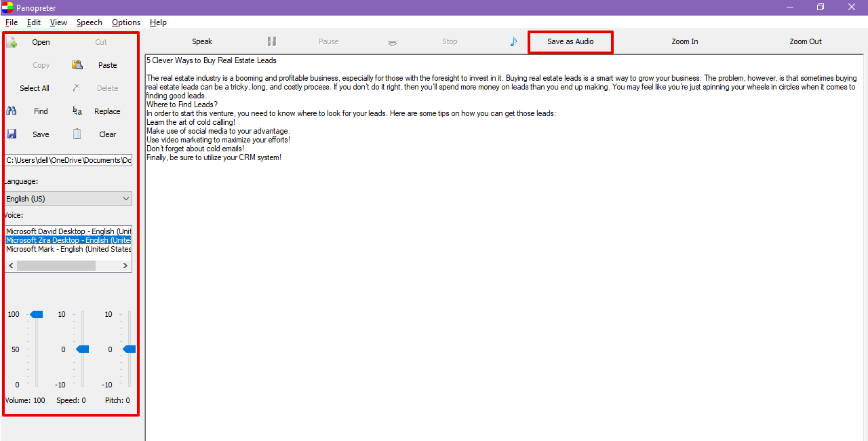Click the Panopreter app icon in title bar
Viewport: 868px width, 441px height.
[7, 7]
